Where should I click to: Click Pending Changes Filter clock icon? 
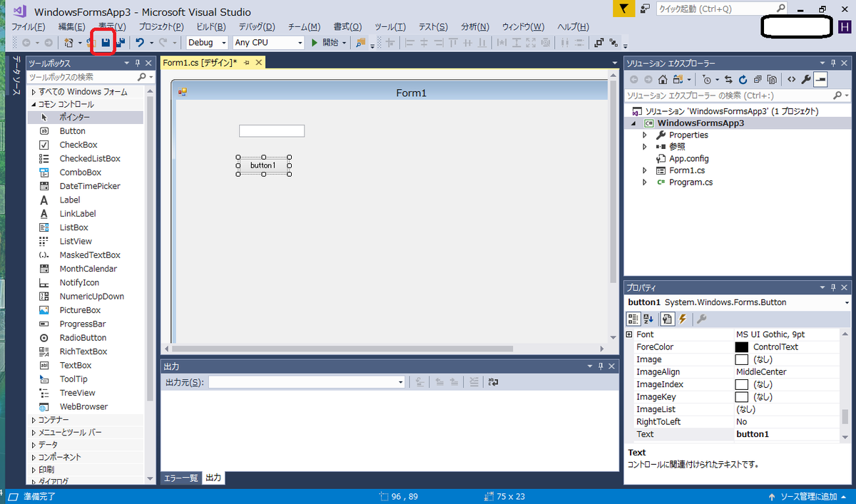tap(707, 79)
